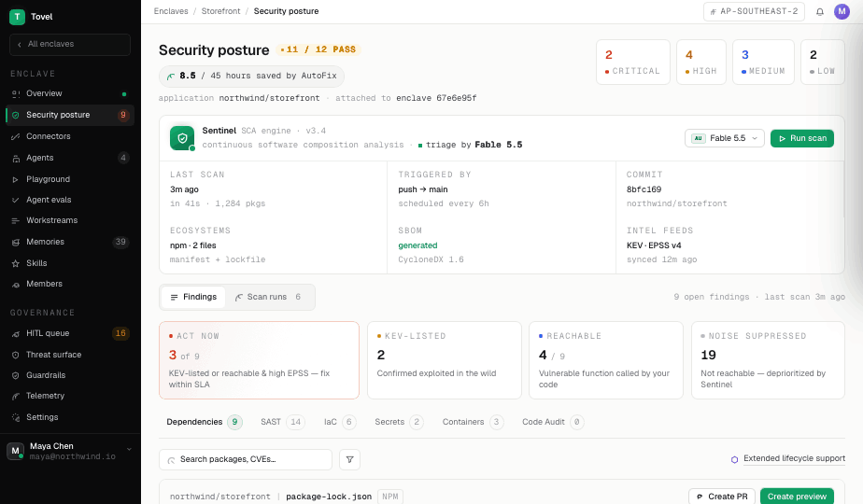This screenshot has height=504, width=863.
Task: Open the IaC tab
Action: click(340, 422)
